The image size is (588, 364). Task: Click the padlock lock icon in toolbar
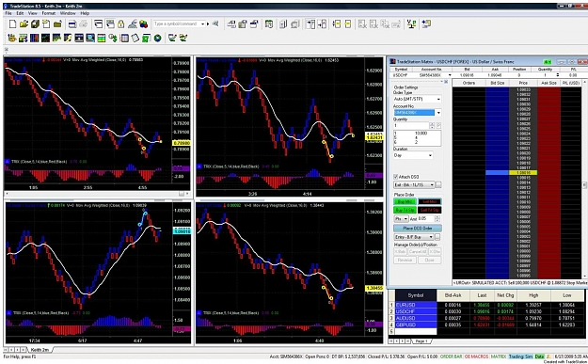[120, 24]
